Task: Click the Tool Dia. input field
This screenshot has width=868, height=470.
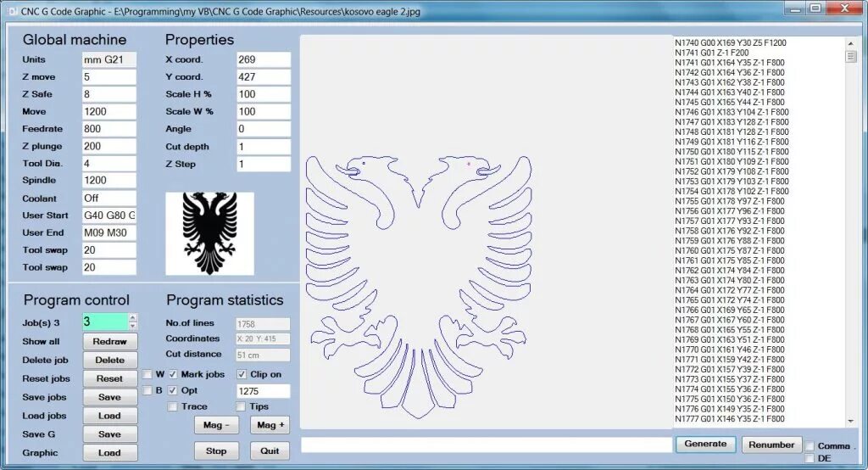Action: click(109, 164)
